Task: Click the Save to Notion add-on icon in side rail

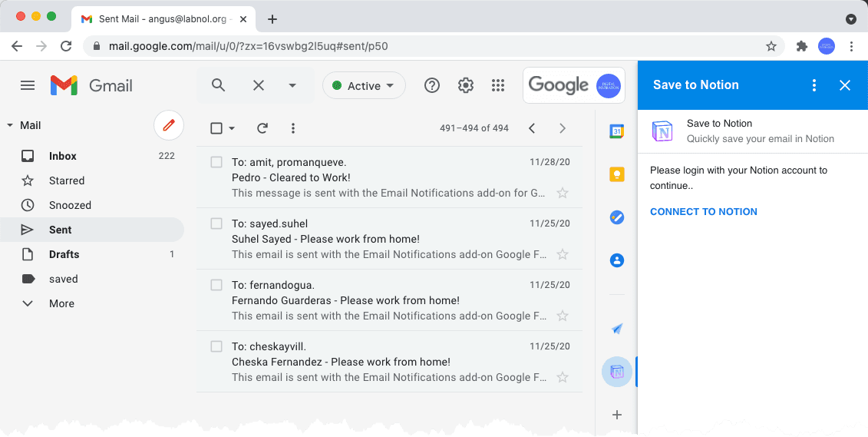Action: (x=617, y=372)
